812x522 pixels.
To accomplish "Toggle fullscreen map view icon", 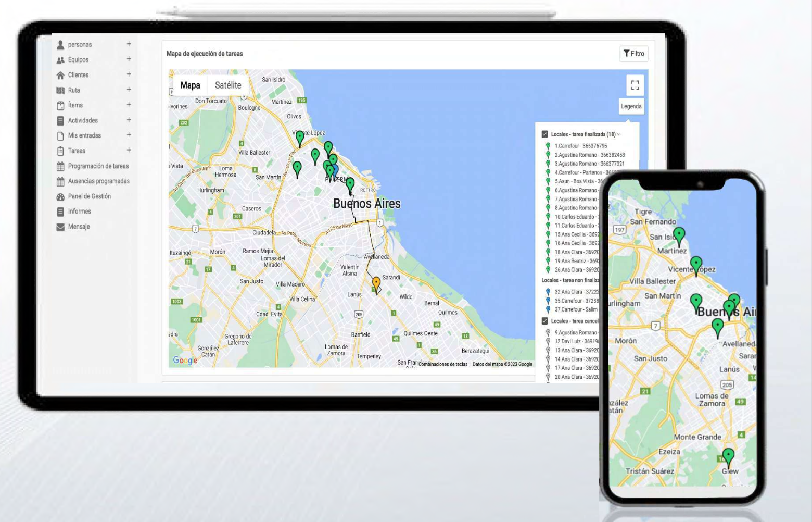I will [635, 85].
